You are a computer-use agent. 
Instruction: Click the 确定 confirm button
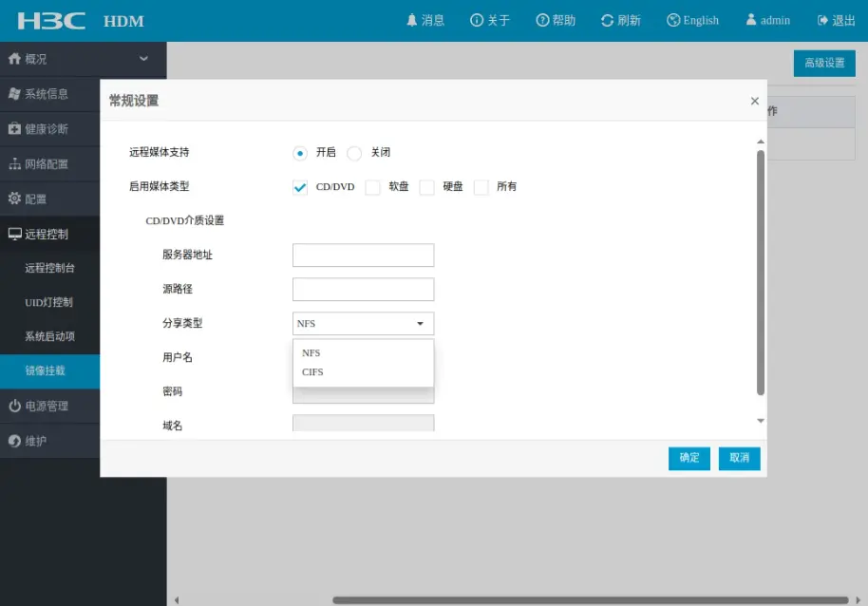pos(689,458)
